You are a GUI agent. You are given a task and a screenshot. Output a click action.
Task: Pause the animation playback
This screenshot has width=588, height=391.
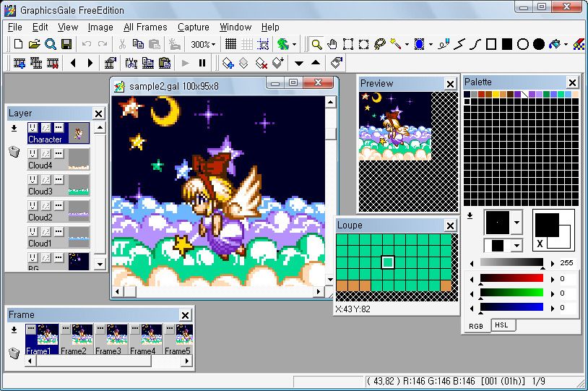[202, 63]
